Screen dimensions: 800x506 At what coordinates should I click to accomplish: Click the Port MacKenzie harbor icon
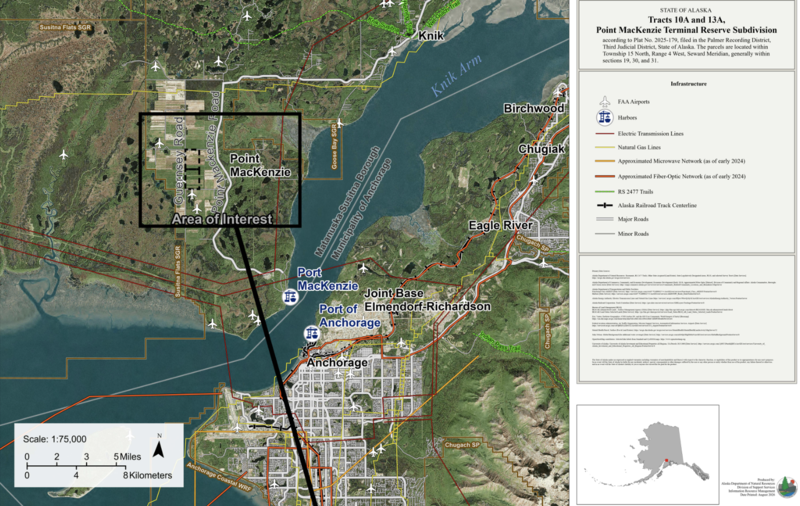click(x=290, y=296)
